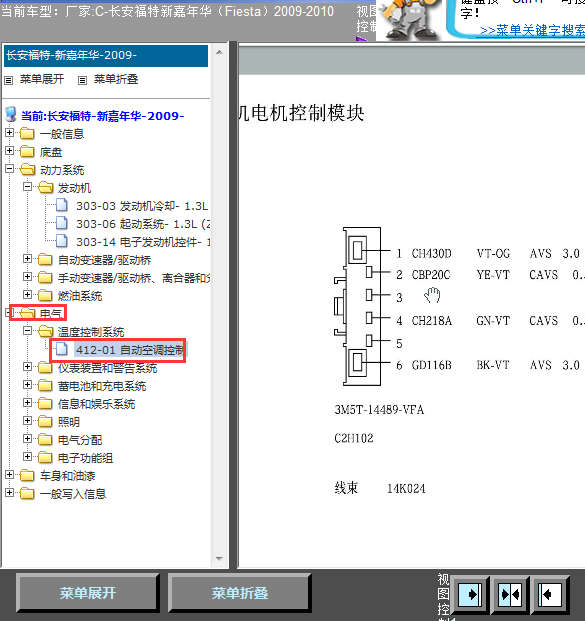Click document icon of 303-14 电子发动机控件
585x621 pixels.
(61, 241)
